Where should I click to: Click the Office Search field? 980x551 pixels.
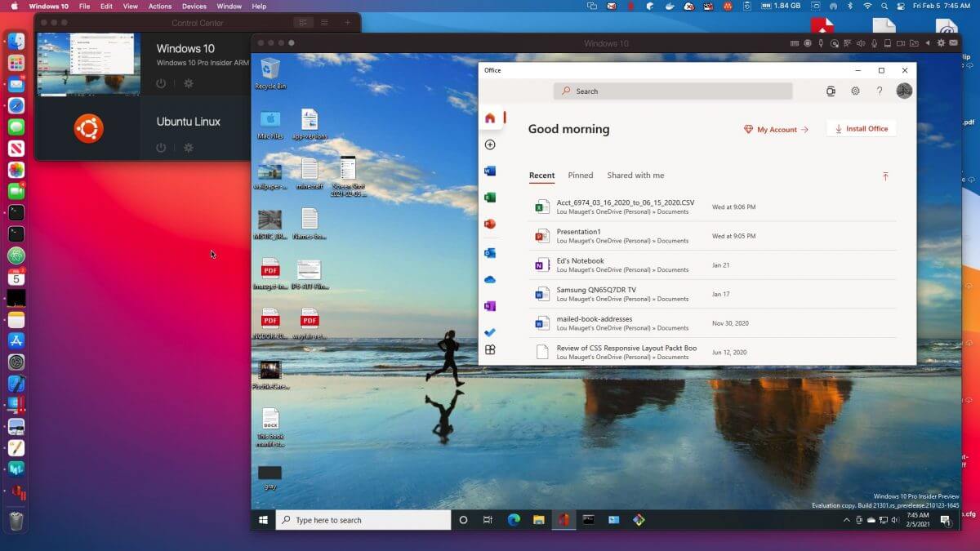click(x=673, y=91)
